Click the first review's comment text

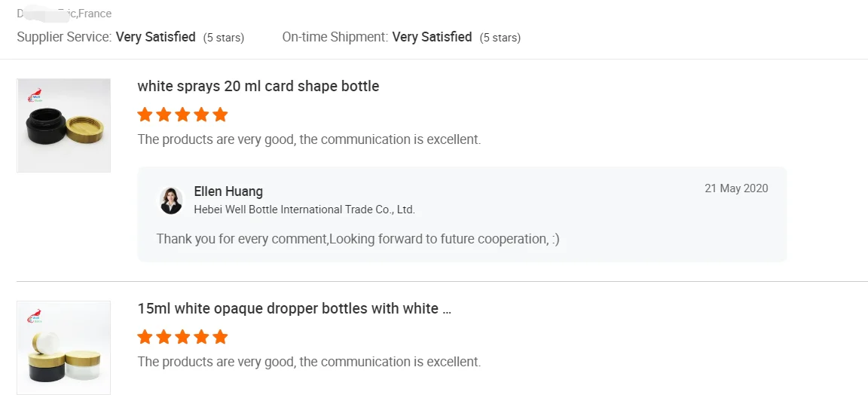click(x=309, y=139)
